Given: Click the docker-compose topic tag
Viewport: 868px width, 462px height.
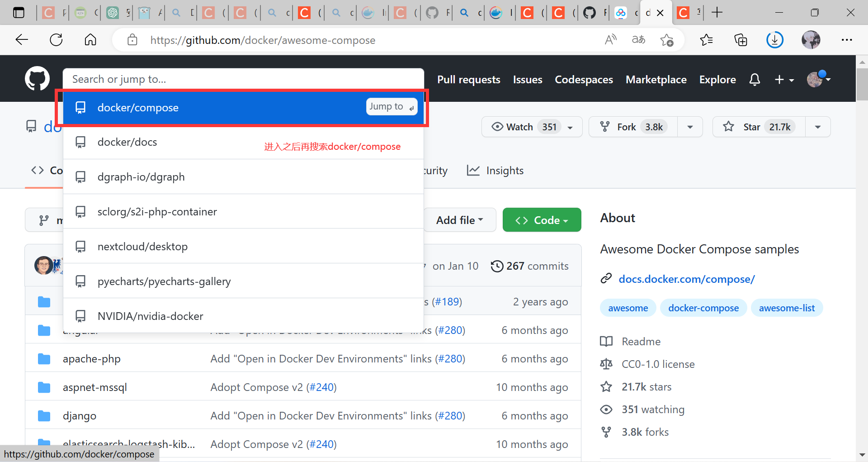Looking at the screenshot, I should coord(703,308).
